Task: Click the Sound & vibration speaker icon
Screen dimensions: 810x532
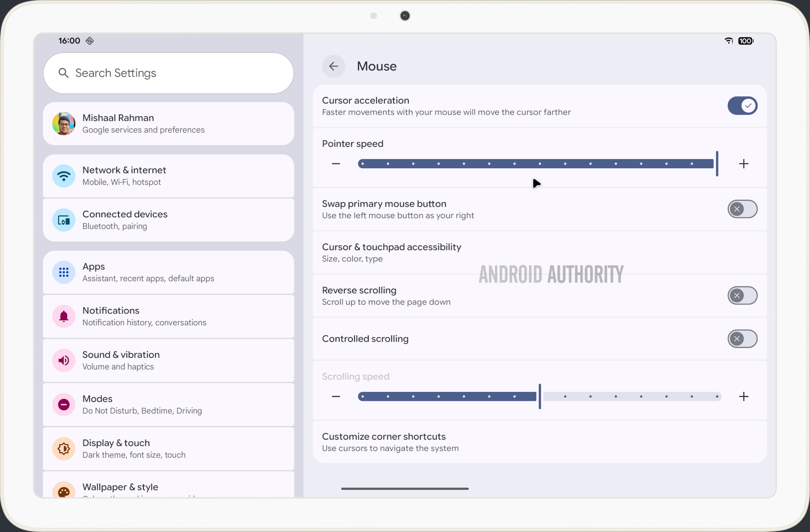Action: pos(64,360)
